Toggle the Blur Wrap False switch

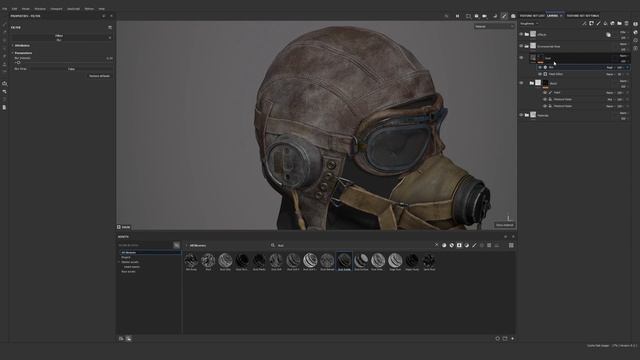[71, 69]
